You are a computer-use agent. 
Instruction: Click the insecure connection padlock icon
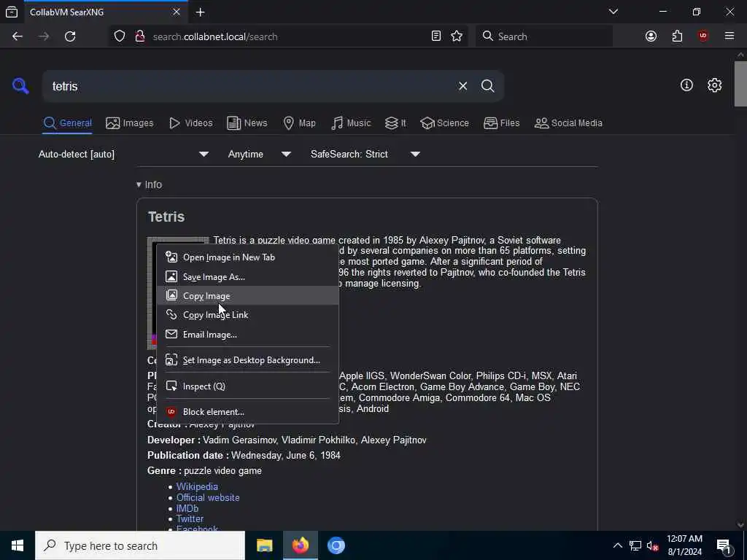139,36
